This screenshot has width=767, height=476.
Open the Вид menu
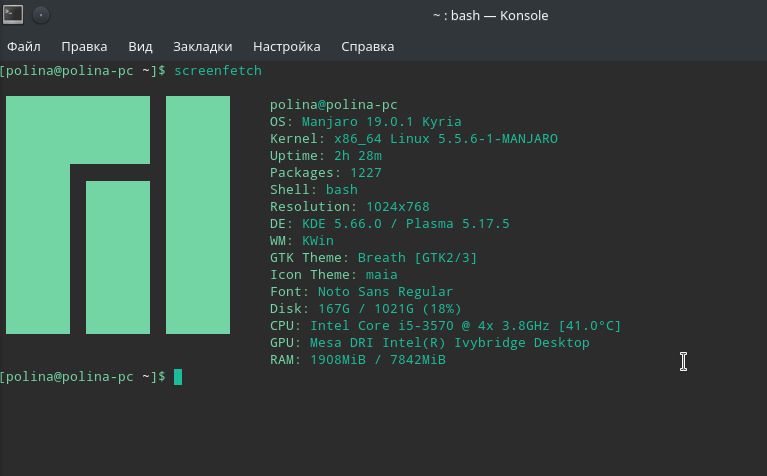click(140, 46)
